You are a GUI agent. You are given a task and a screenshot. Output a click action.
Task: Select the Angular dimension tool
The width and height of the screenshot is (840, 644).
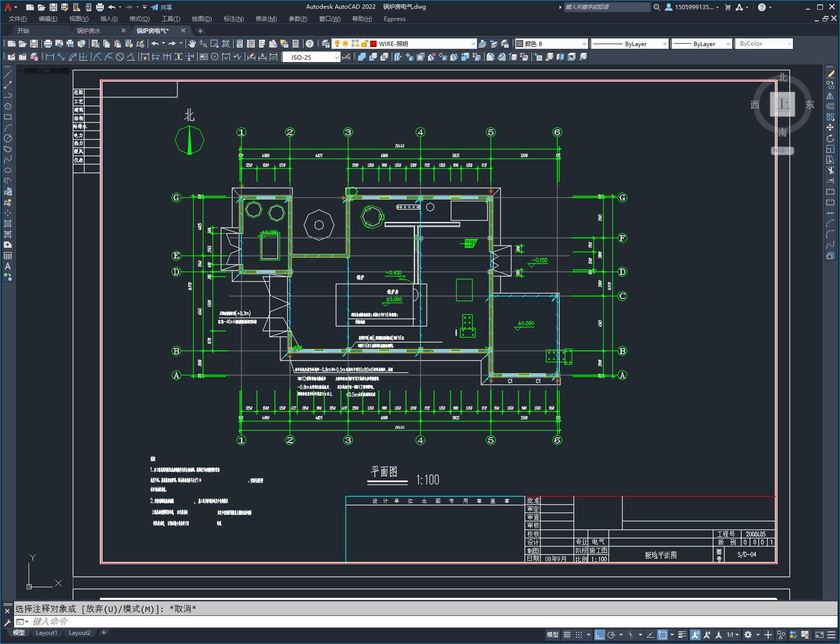point(131,57)
